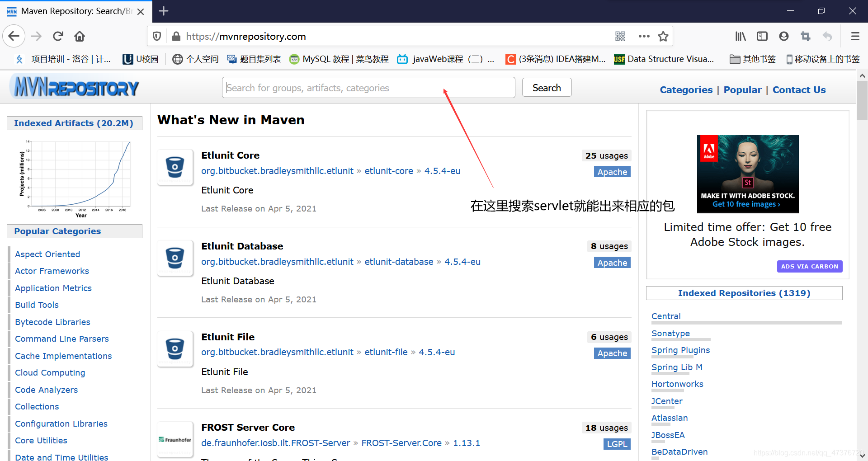
Task: Bookmark this page with the star icon
Action: 663,36
